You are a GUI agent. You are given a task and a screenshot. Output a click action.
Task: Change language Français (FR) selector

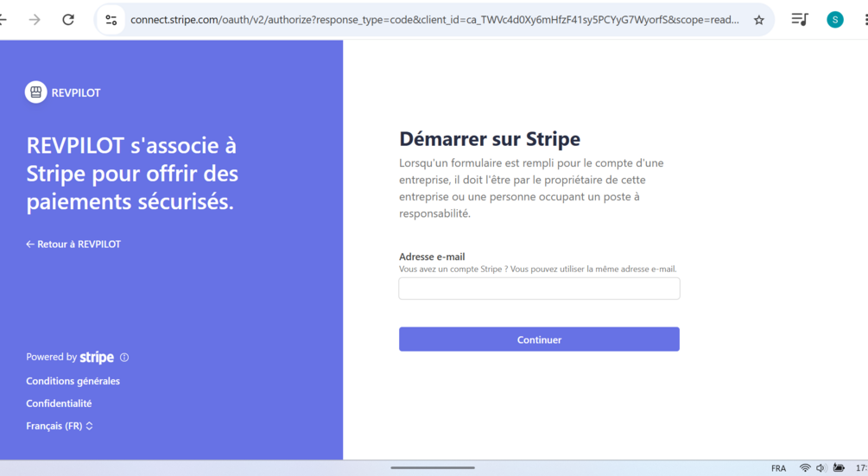pos(60,426)
